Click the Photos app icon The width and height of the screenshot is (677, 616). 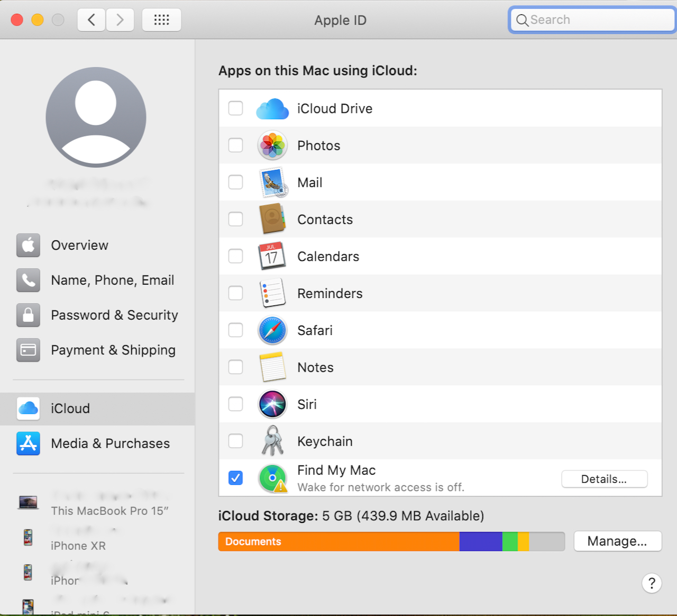pos(272,146)
